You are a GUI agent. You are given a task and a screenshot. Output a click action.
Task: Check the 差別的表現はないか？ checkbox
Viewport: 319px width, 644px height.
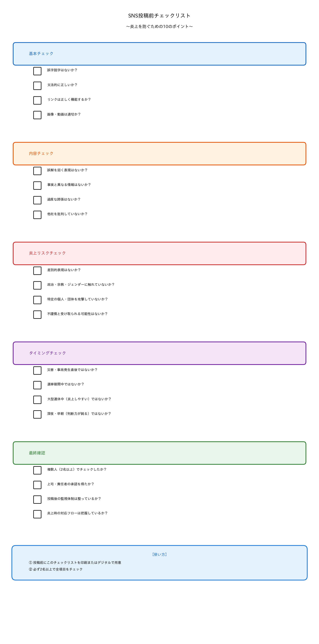[37, 271]
